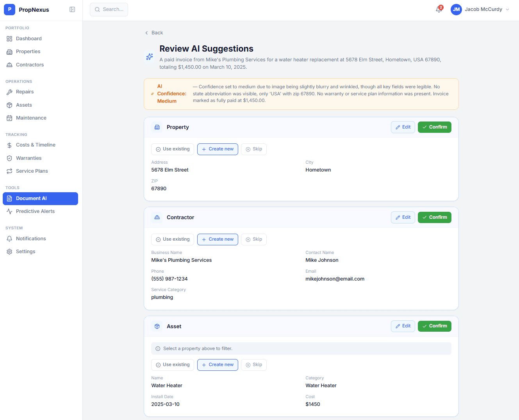Navigate to Warranties section
519x420 pixels.
[29, 158]
